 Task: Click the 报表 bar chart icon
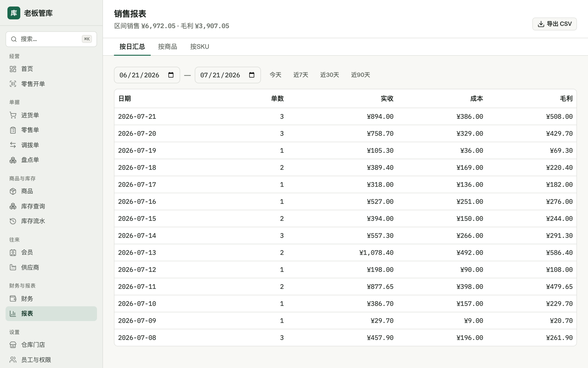[13, 314]
